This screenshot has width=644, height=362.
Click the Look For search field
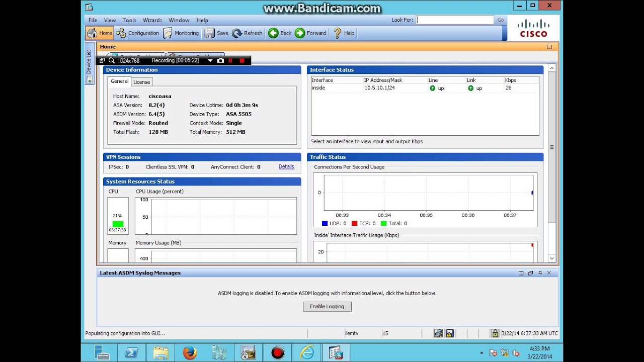point(455,20)
